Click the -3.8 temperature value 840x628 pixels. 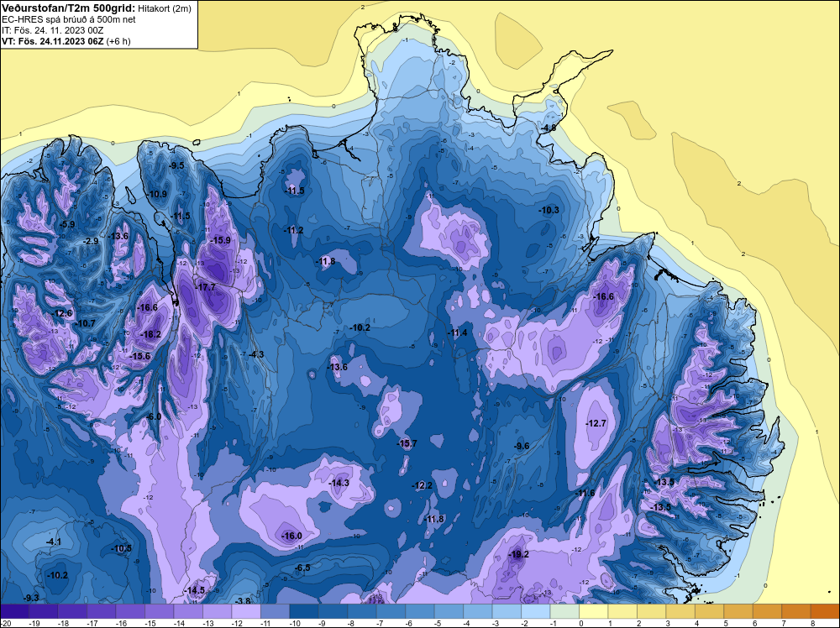[x=244, y=600]
